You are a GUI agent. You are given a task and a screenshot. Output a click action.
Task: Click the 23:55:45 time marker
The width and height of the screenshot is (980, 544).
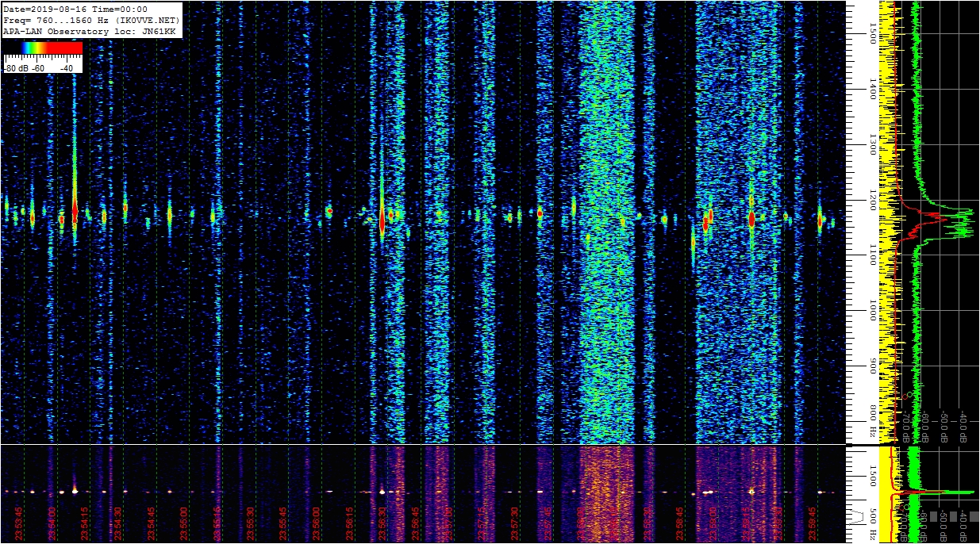point(283,523)
